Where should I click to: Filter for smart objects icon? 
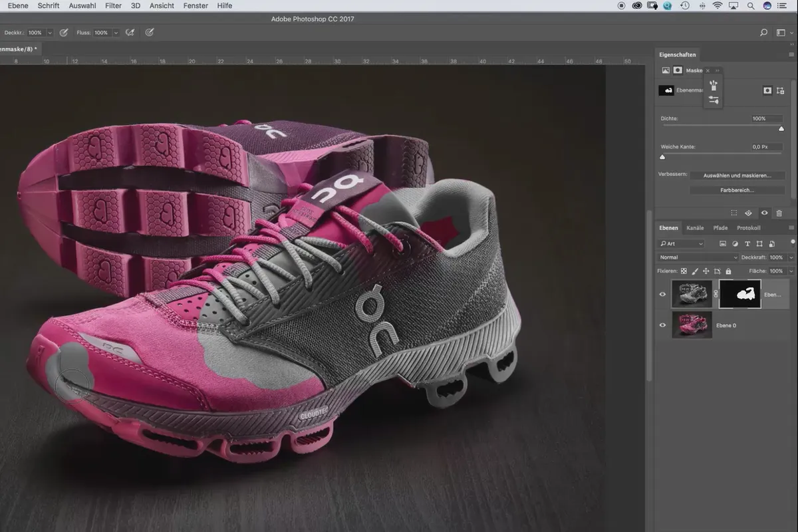(x=771, y=244)
